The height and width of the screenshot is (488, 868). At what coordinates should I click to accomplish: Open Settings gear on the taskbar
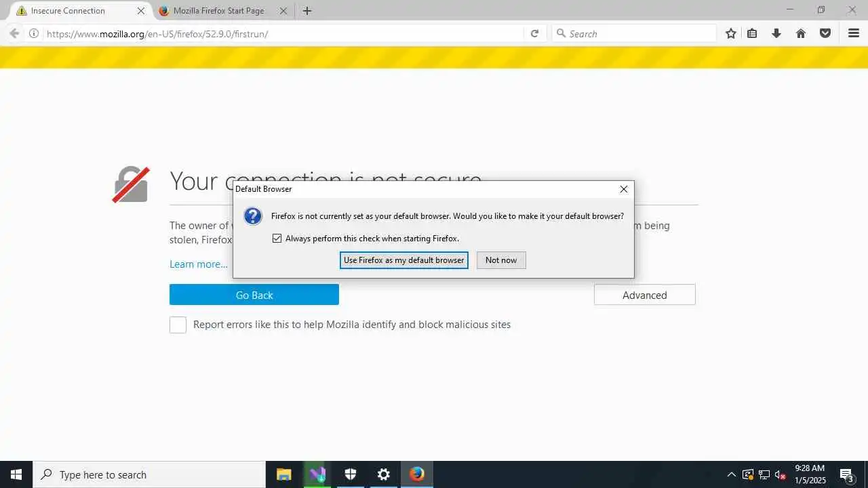[x=383, y=474]
